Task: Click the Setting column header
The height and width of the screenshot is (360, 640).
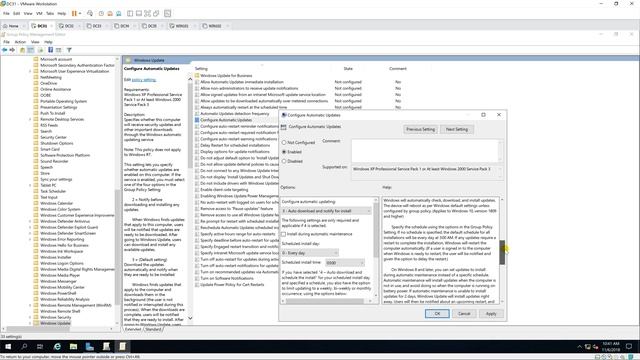Action: 201,69
